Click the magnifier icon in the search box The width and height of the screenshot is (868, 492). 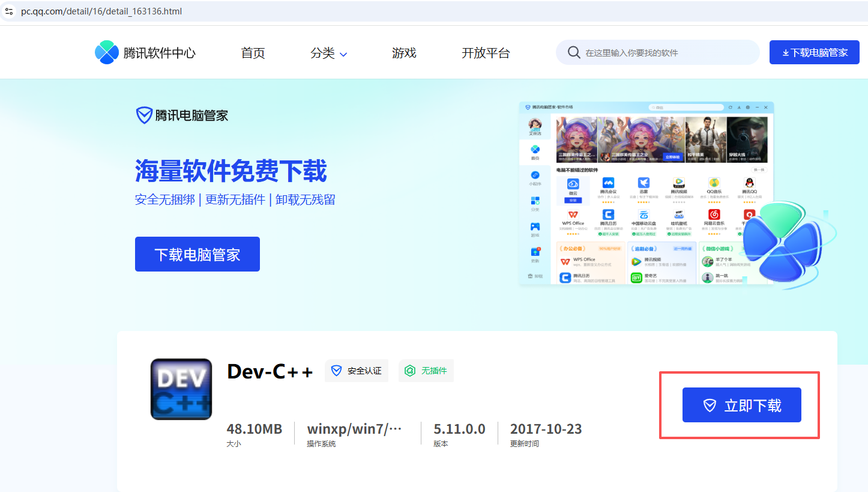[x=574, y=52]
